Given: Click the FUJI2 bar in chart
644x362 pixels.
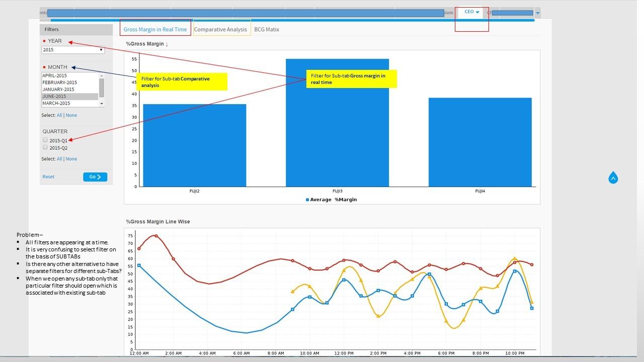Looking at the screenshot, I should (195, 145).
